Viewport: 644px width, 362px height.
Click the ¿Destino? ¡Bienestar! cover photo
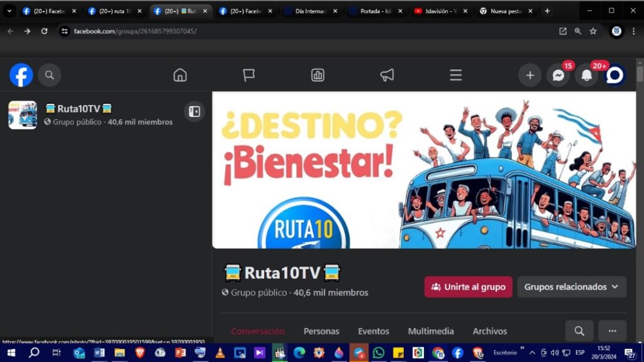coord(424,170)
